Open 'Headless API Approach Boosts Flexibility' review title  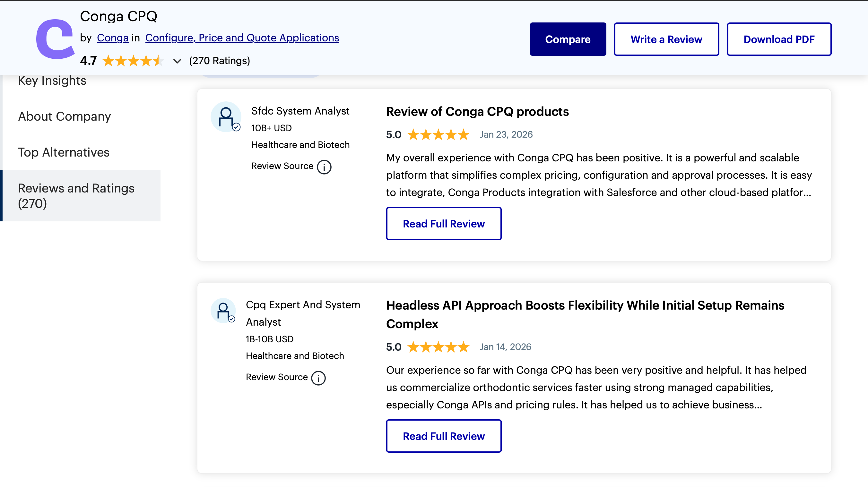(585, 314)
